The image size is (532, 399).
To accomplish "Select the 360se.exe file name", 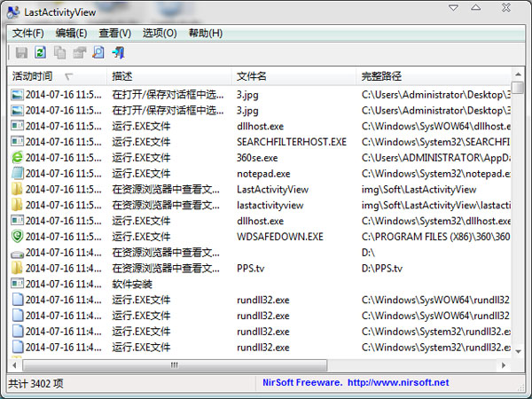I will [x=257, y=158].
